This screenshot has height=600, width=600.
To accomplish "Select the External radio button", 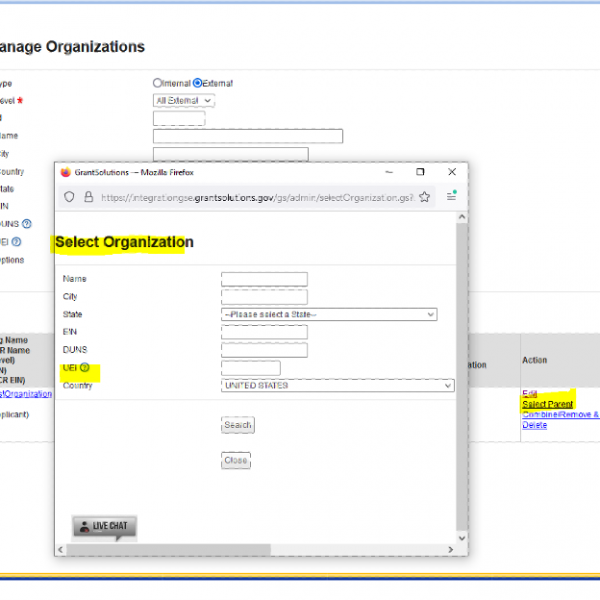I will click(x=198, y=83).
